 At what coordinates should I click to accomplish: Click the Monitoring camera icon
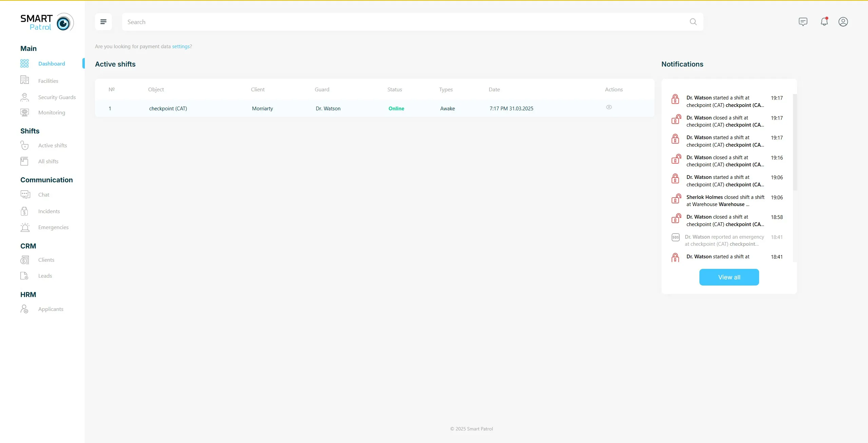(x=24, y=112)
